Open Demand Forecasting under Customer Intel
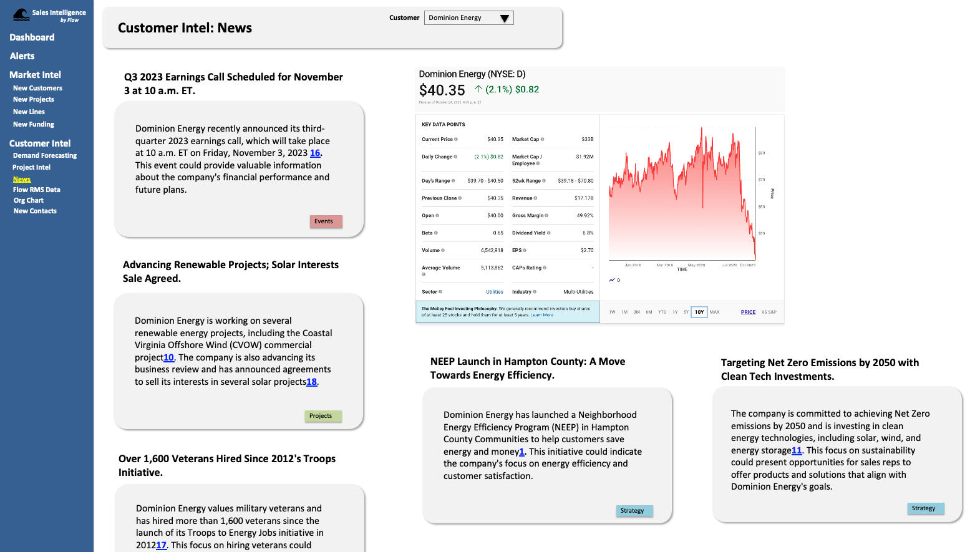This screenshot has height=552, width=980. pos(45,155)
